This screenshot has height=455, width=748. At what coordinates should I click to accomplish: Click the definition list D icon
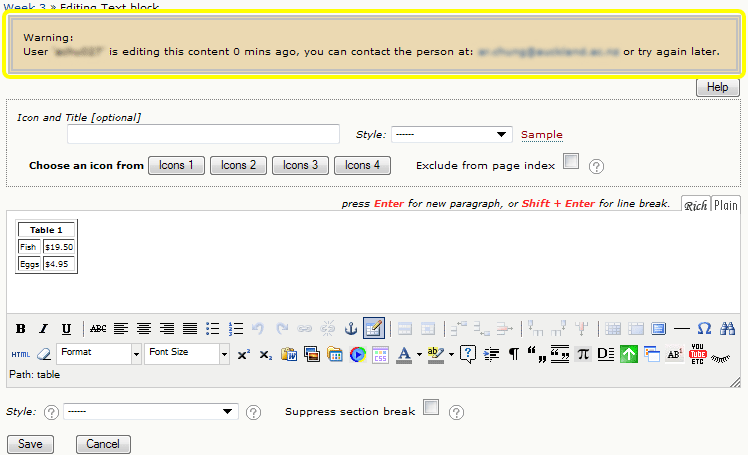coord(606,354)
